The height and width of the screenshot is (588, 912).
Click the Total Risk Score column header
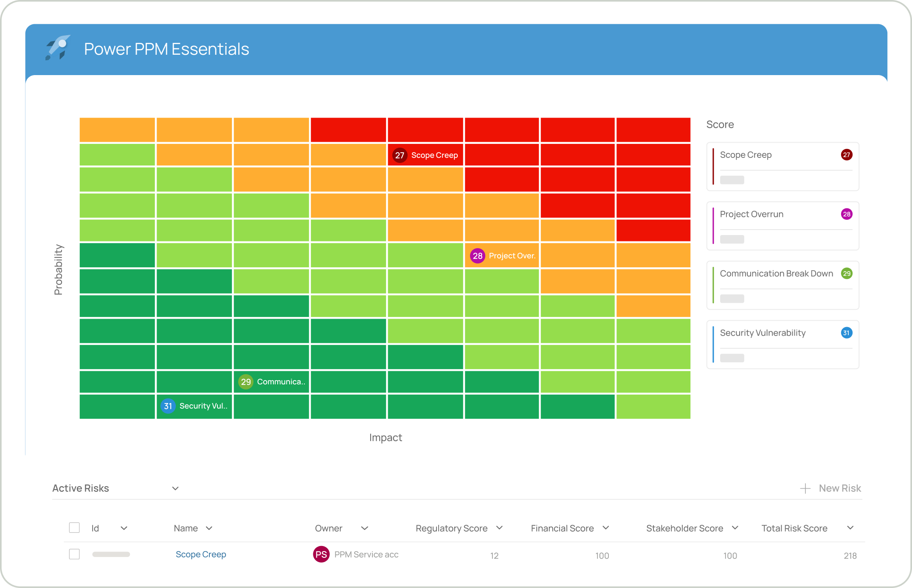click(x=794, y=528)
